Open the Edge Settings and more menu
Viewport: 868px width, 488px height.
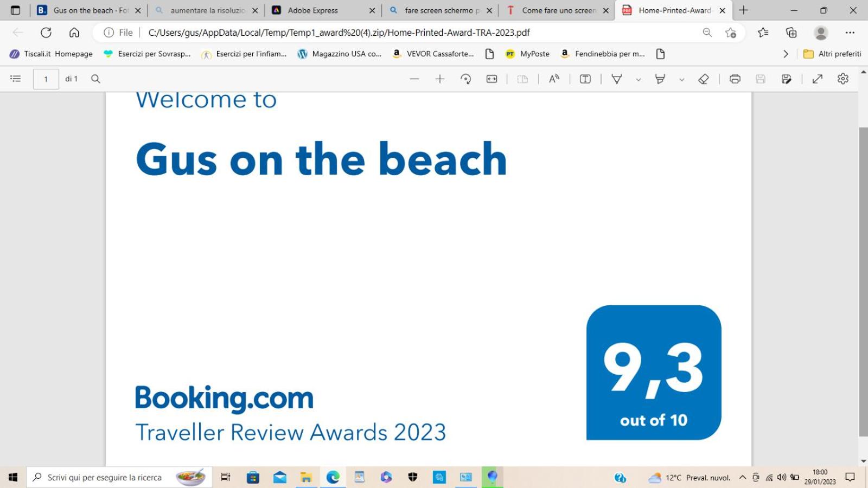(850, 33)
